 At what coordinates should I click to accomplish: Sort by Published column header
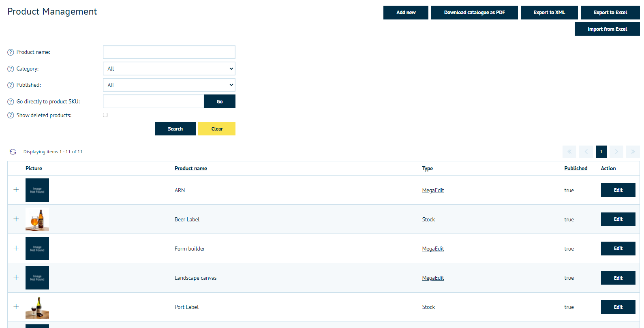coord(576,169)
